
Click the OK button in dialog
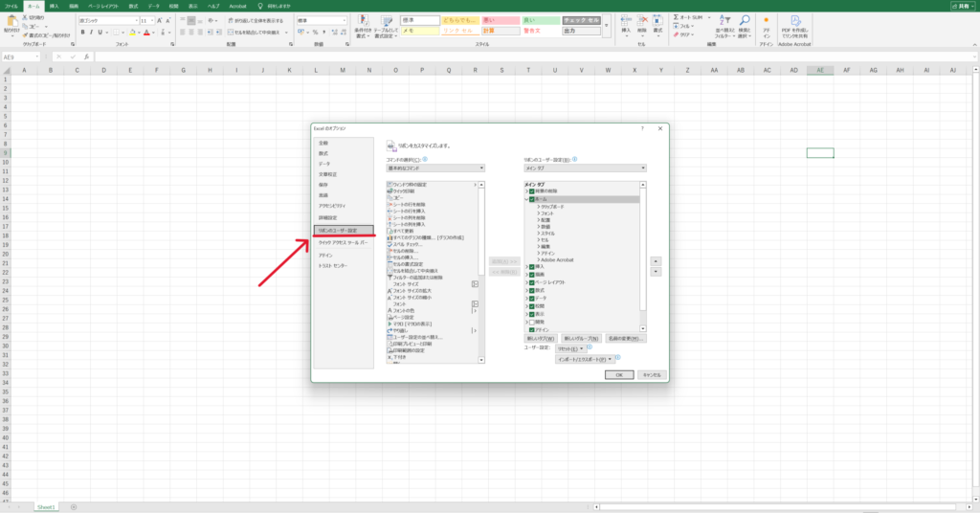[x=618, y=374]
